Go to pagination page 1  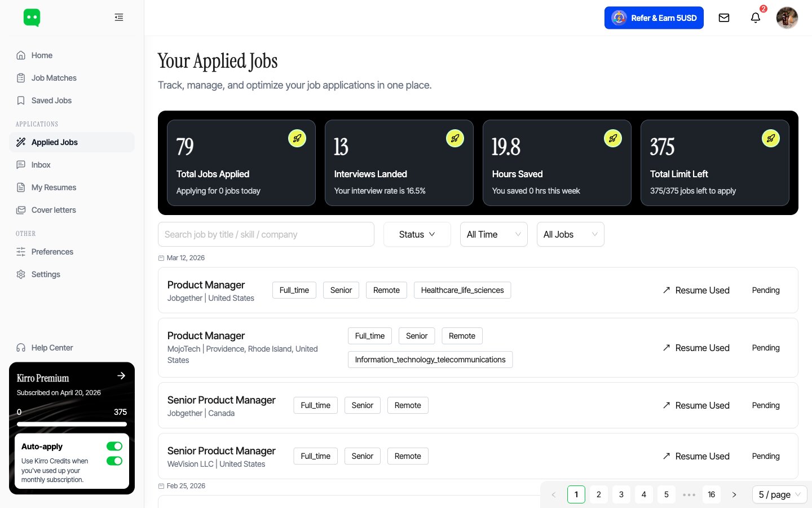(x=576, y=494)
